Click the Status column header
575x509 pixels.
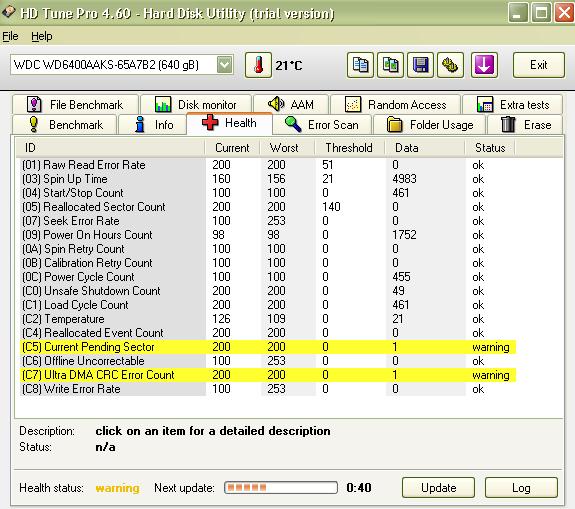490,148
